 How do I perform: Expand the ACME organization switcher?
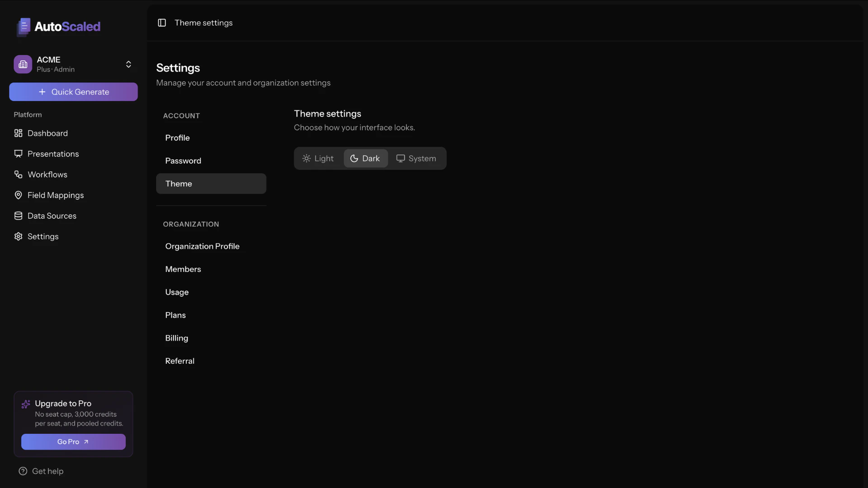pyautogui.click(x=129, y=64)
